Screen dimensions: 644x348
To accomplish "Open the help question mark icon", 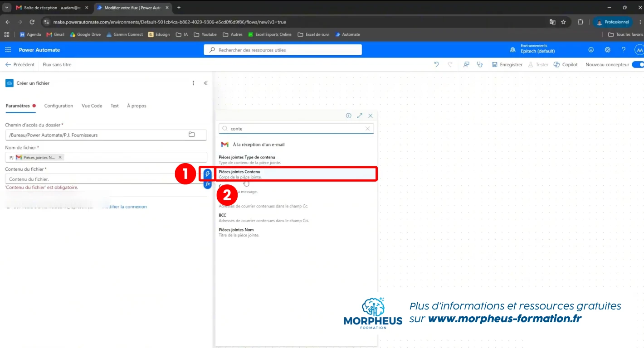I will pyautogui.click(x=624, y=50).
